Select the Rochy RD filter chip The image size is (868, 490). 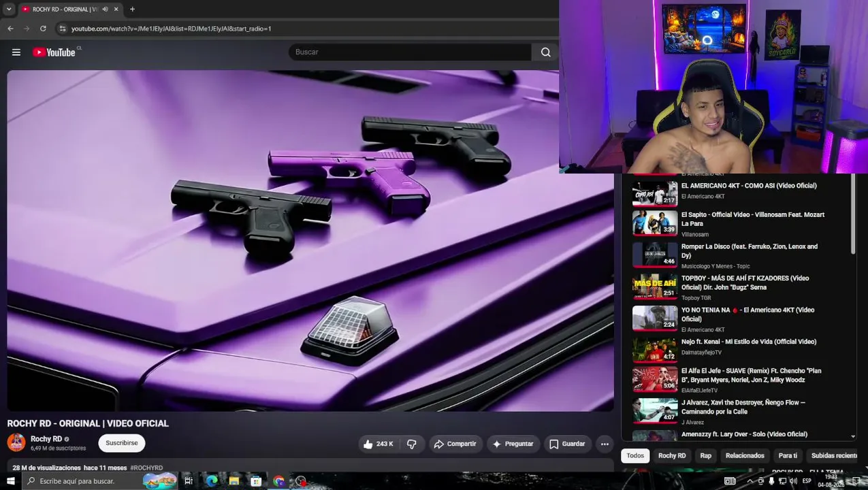tap(672, 456)
